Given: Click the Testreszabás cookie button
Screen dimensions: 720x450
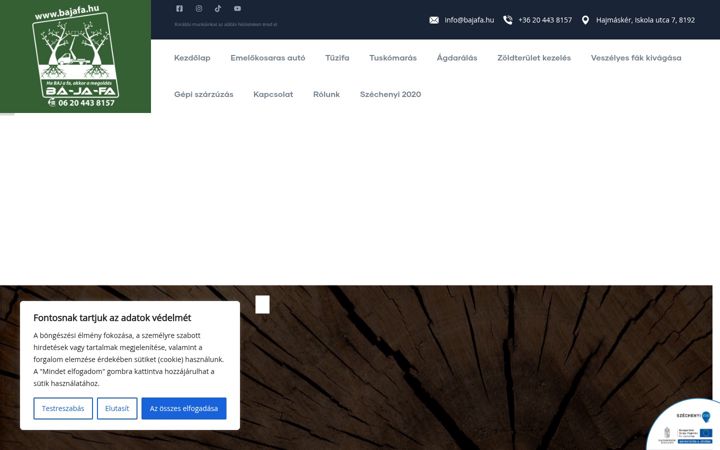Looking at the screenshot, I should pos(63,408).
